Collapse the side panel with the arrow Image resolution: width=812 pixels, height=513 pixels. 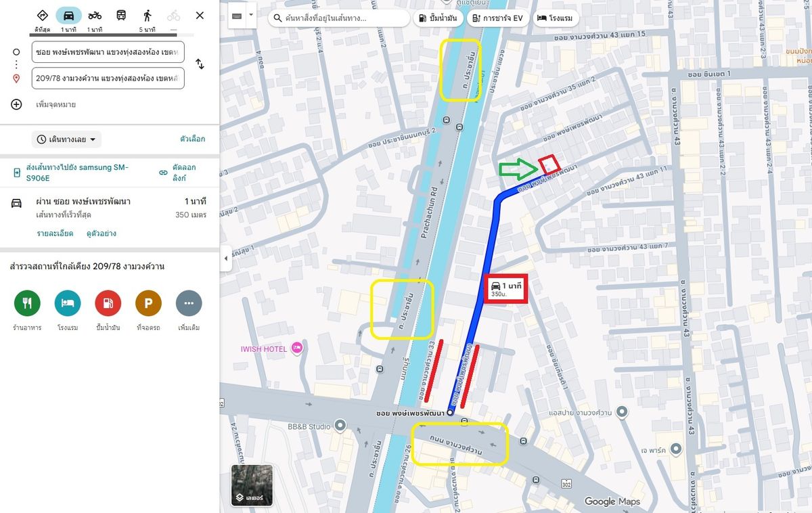pos(226,258)
